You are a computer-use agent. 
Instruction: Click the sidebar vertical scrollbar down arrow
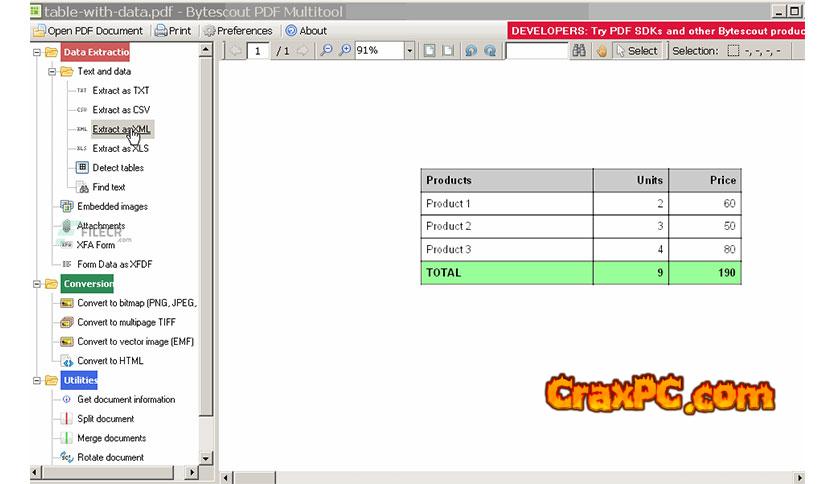click(x=207, y=457)
